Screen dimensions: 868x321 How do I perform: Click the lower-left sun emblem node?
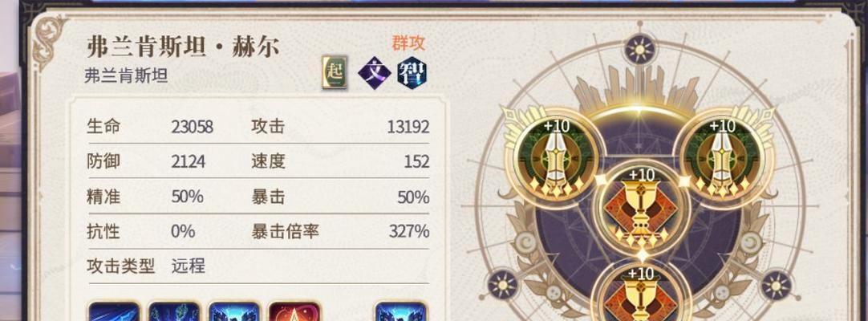[x=503, y=284]
